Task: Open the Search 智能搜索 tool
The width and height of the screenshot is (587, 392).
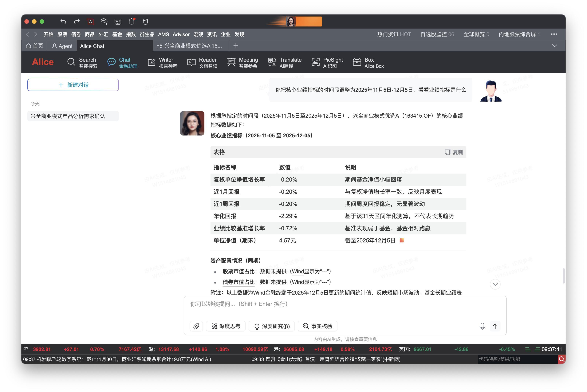Action: coord(82,62)
